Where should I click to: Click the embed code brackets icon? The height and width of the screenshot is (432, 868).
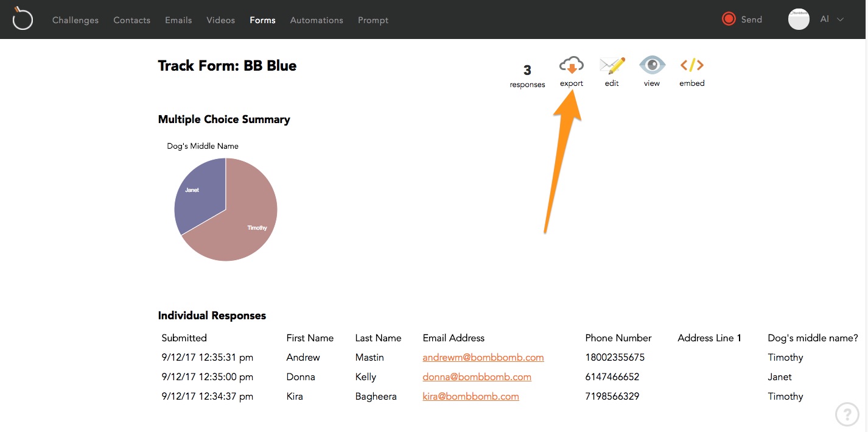[692, 65]
